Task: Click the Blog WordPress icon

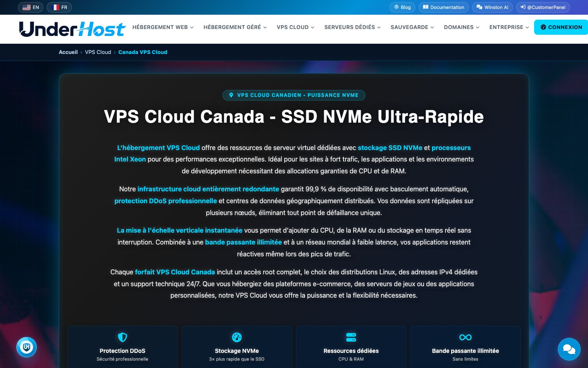Action: pos(396,7)
